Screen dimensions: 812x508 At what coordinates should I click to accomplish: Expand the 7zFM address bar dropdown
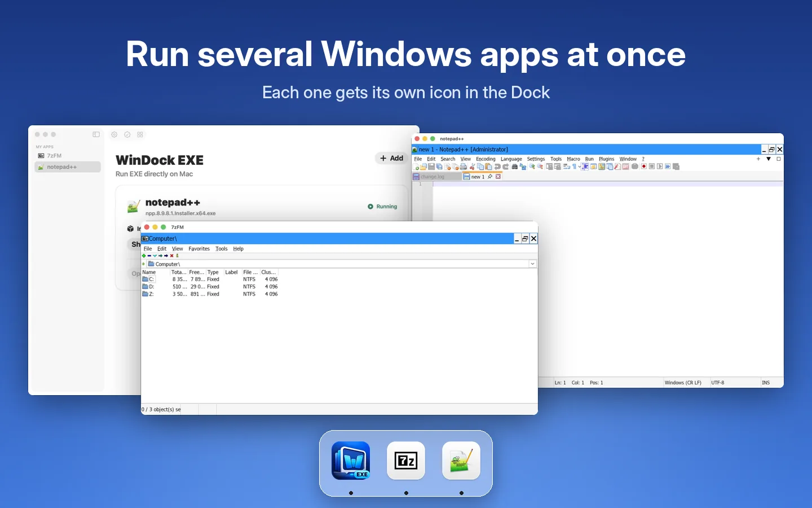click(x=532, y=264)
